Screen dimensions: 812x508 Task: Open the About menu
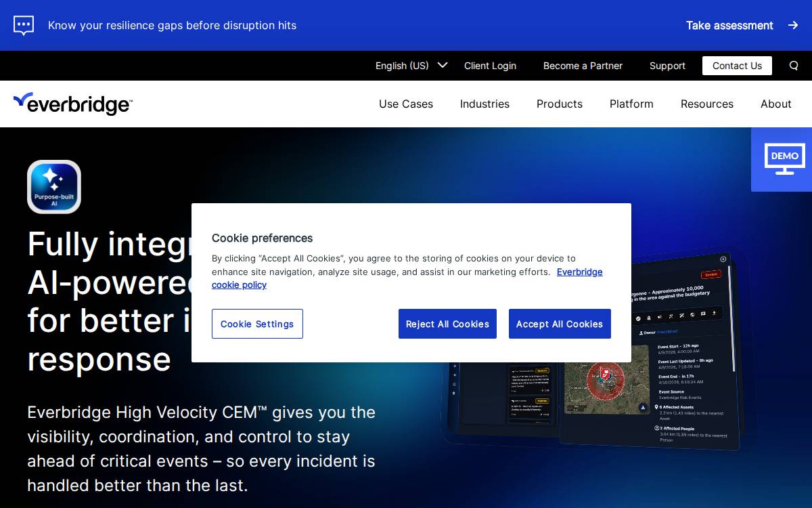coord(776,104)
